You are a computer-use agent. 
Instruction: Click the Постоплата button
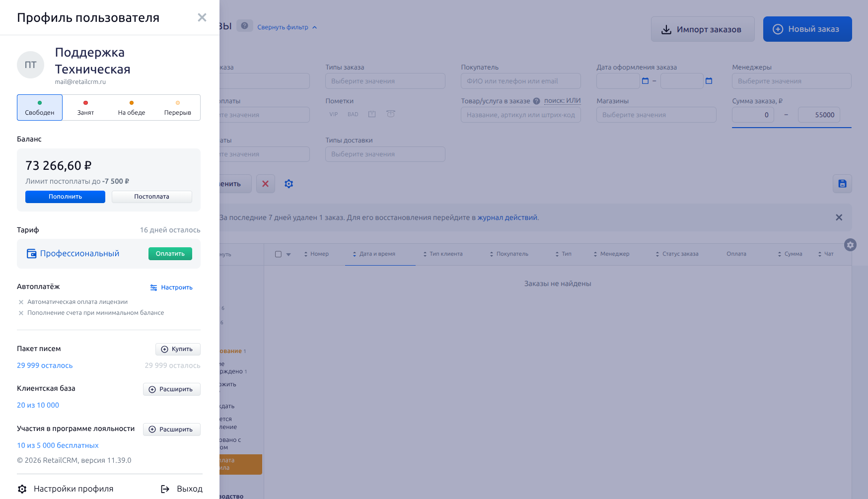(x=152, y=197)
